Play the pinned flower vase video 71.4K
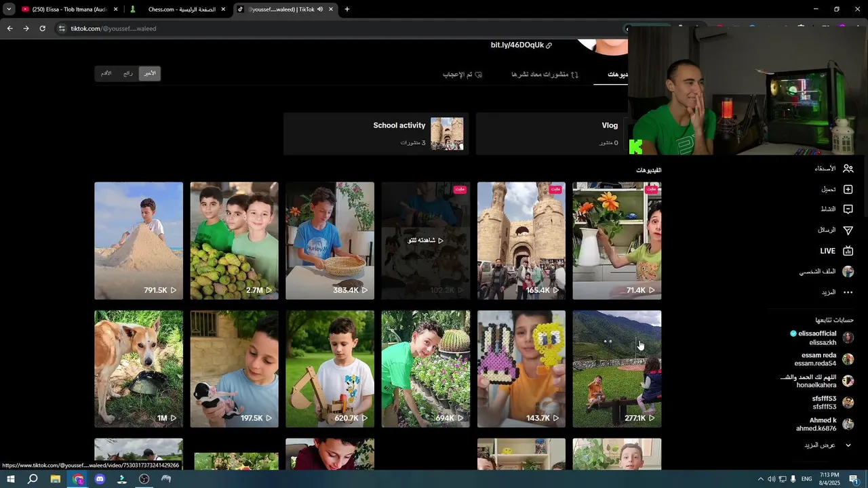 click(616, 241)
